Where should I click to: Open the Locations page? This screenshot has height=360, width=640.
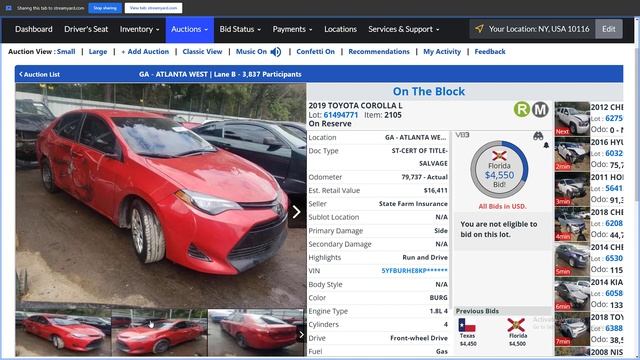coord(340,29)
